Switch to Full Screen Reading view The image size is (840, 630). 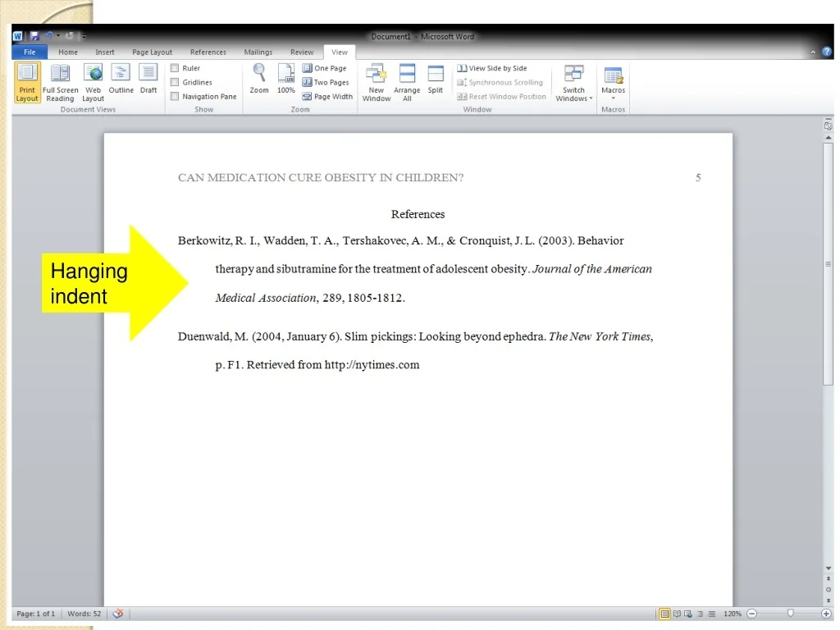[x=60, y=82]
